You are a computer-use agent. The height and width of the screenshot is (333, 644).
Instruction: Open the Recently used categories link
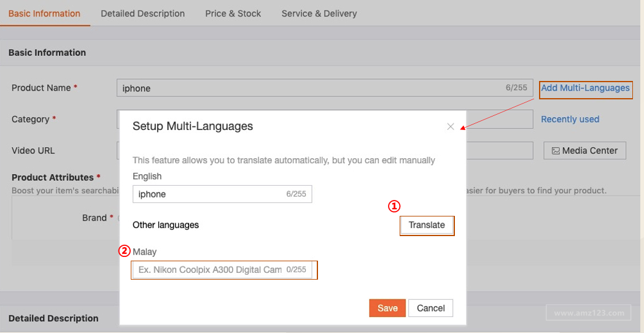pyautogui.click(x=570, y=120)
